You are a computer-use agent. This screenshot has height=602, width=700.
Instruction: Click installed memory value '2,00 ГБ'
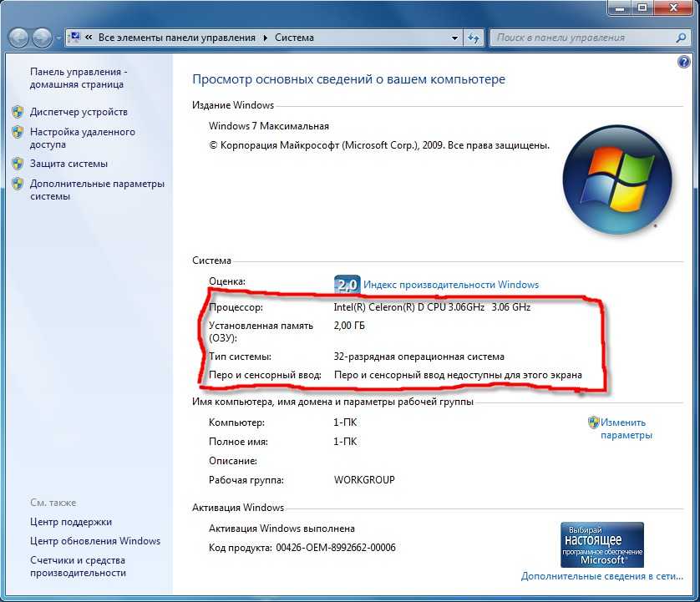(x=349, y=326)
